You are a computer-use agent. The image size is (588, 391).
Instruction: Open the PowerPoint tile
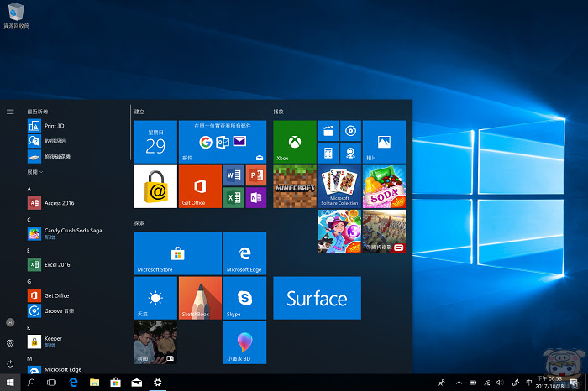[x=256, y=175]
